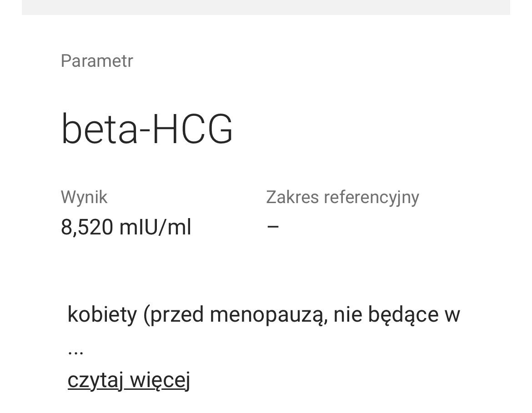532x413 pixels.
Task: Select the 8,520 result number
Action: [x=87, y=227]
